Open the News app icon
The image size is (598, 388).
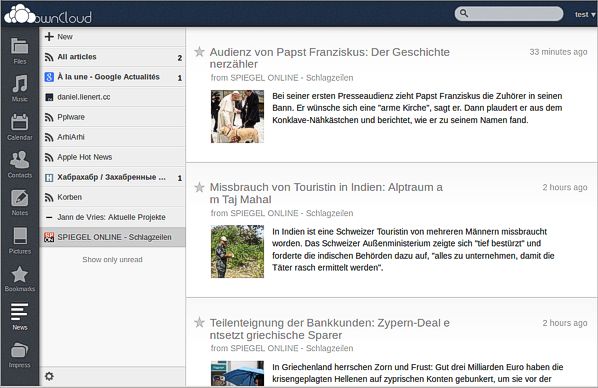coord(19,312)
